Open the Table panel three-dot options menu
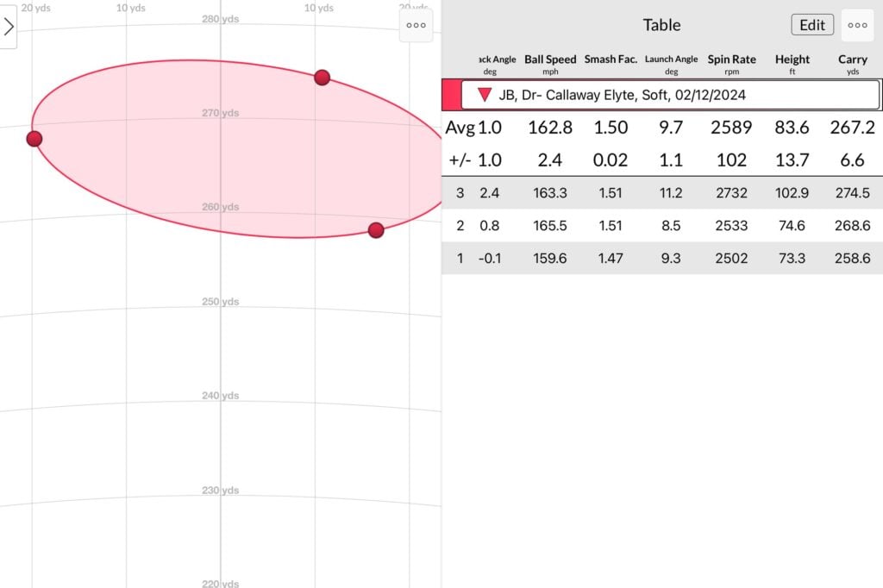This screenshot has width=883, height=588. 857,25
